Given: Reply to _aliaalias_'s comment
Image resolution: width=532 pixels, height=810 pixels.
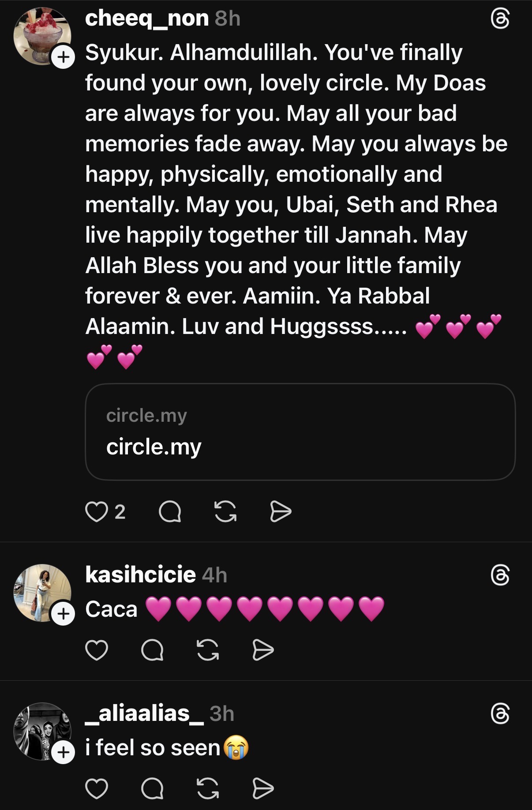Looking at the screenshot, I should tap(152, 789).
